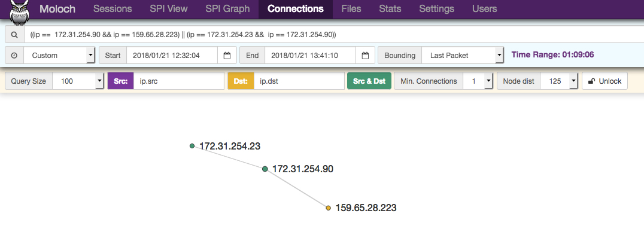Viewport: 644px width, 247px height.
Task: Click the Moloch brand link
Action: point(57,8)
